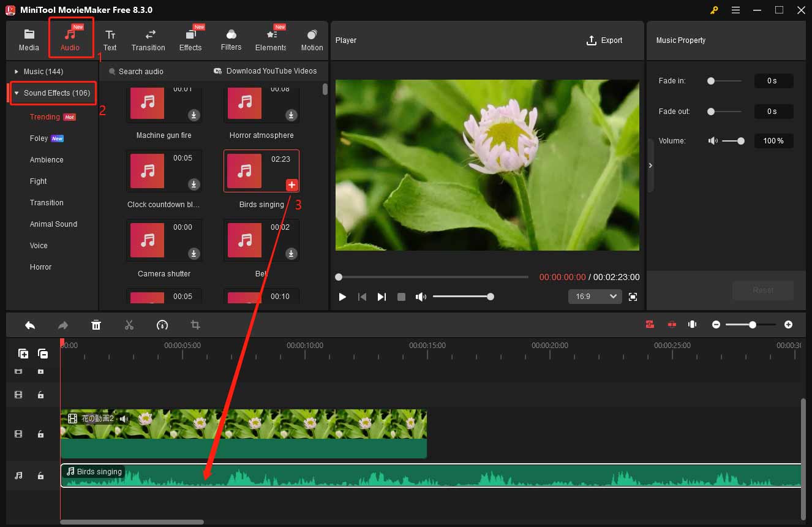Open the Media tab
812x527 pixels.
click(29, 40)
